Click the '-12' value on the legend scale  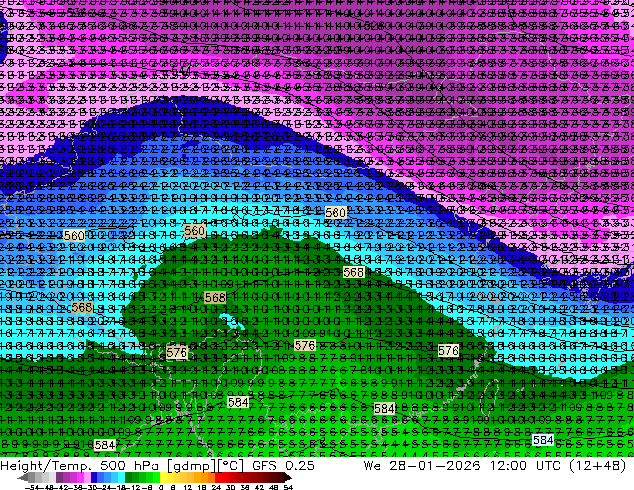[135, 487]
